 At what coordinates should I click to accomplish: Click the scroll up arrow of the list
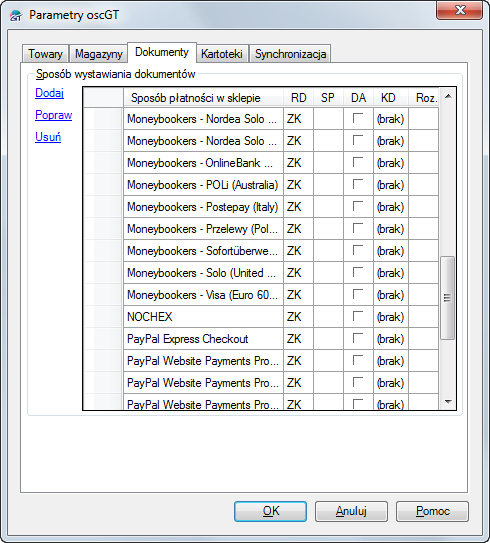click(448, 96)
